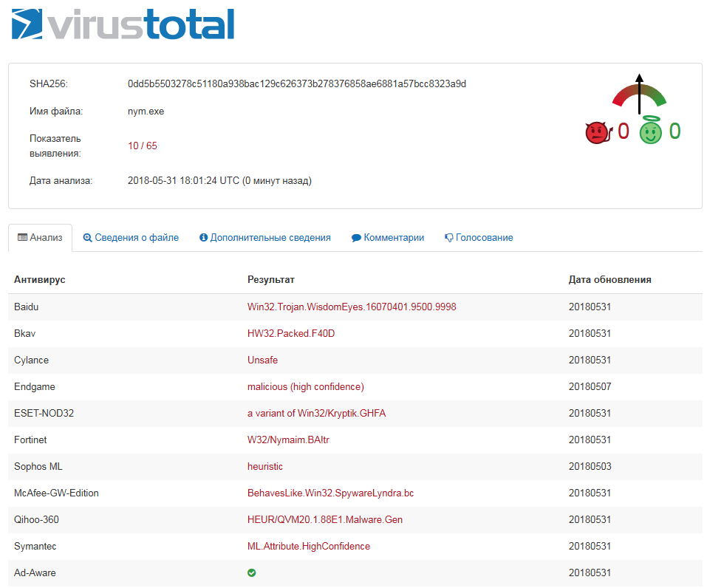Click the Bkav antivirus name

(25, 334)
